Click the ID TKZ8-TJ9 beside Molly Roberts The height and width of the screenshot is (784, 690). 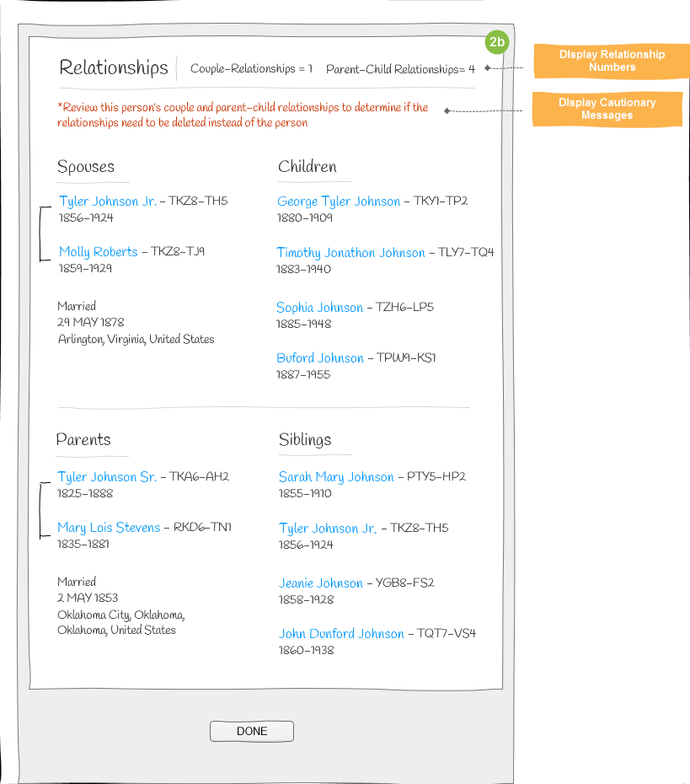(x=178, y=251)
